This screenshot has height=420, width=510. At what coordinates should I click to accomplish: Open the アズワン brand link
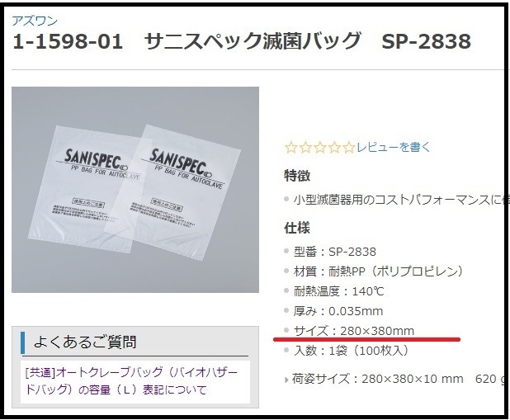coord(35,21)
